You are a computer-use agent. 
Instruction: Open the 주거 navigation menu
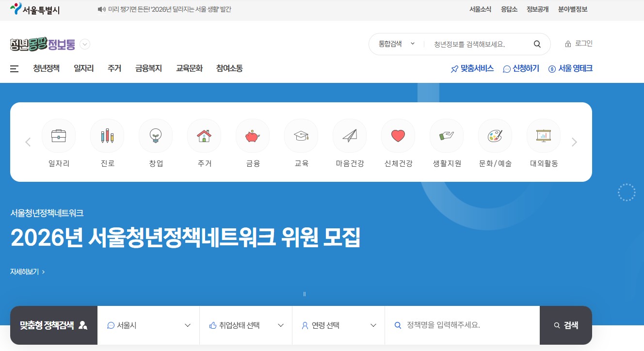tap(114, 68)
